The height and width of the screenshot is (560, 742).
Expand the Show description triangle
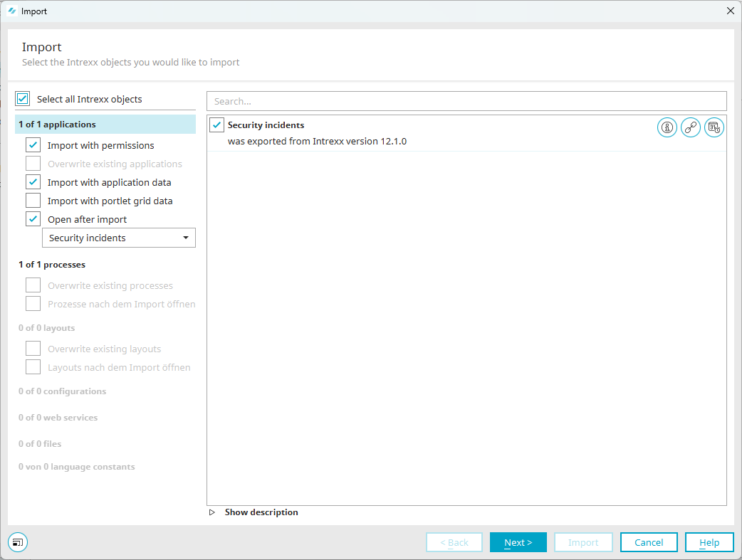[x=212, y=512]
